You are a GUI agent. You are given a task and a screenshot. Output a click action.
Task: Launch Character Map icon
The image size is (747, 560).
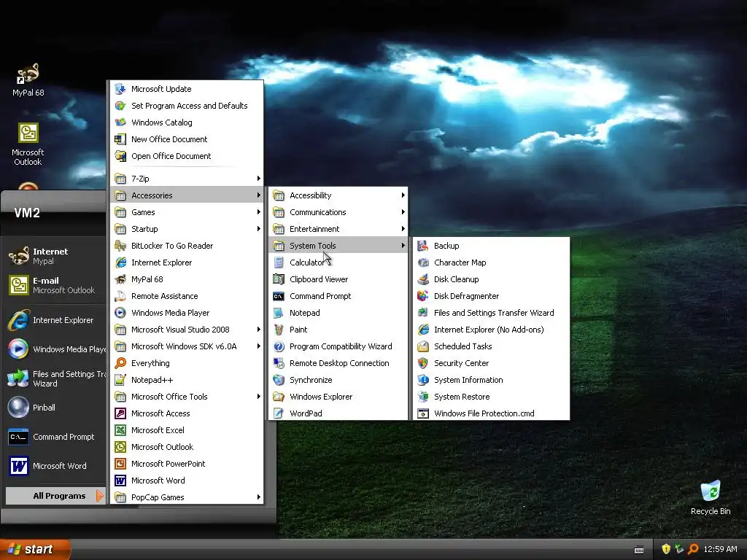(x=423, y=262)
